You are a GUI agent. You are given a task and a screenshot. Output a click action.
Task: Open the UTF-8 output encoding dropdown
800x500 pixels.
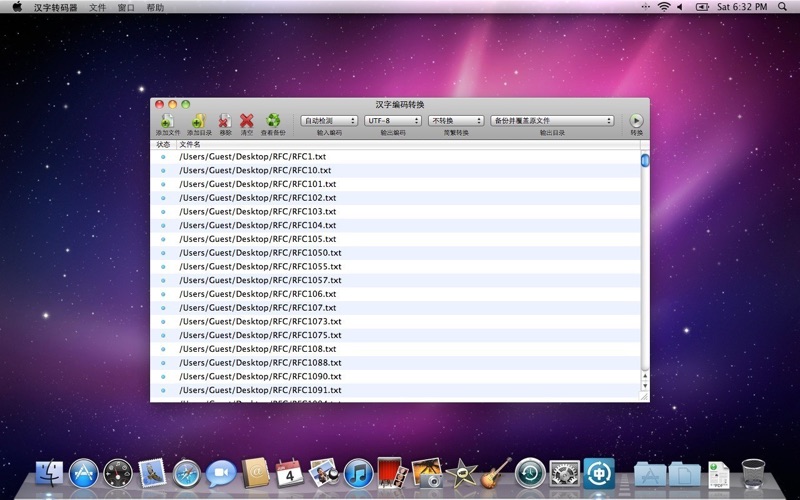(392, 121)
